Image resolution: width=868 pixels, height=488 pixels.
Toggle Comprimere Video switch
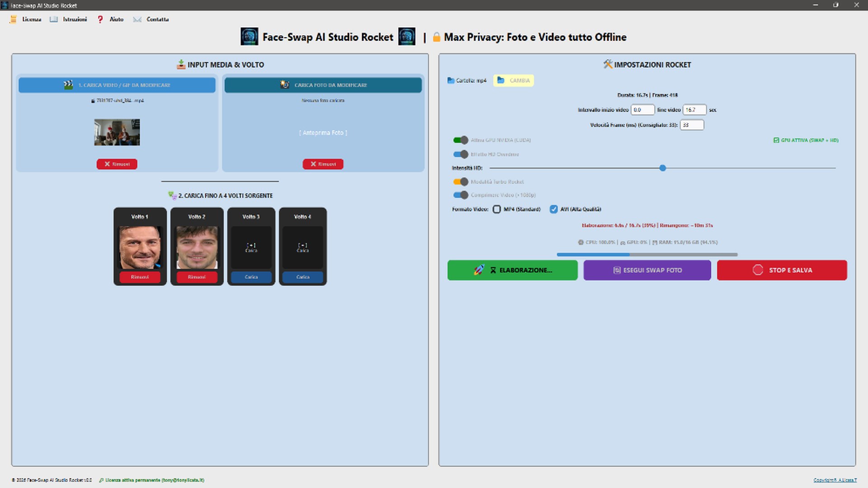[461, 195]
